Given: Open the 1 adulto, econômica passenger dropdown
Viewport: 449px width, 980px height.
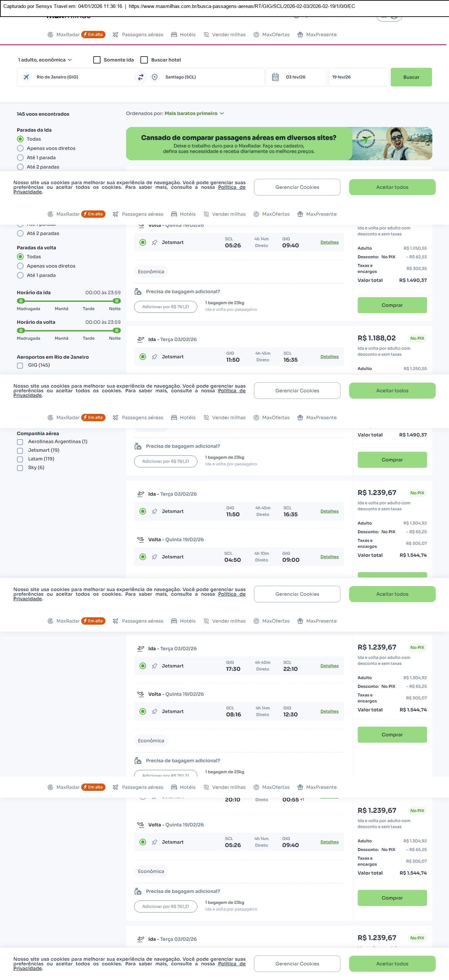Looking at the screenshot, I should click(45, 60).
